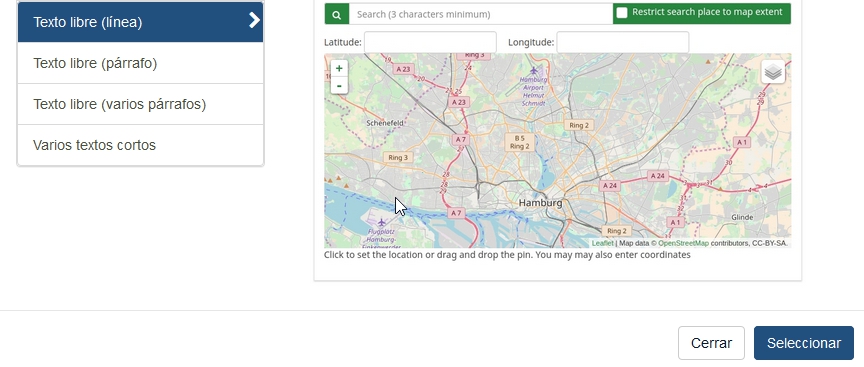Click the Schenefeld label on map
Screen dimensions: 864x367
[x=385, y=123]
